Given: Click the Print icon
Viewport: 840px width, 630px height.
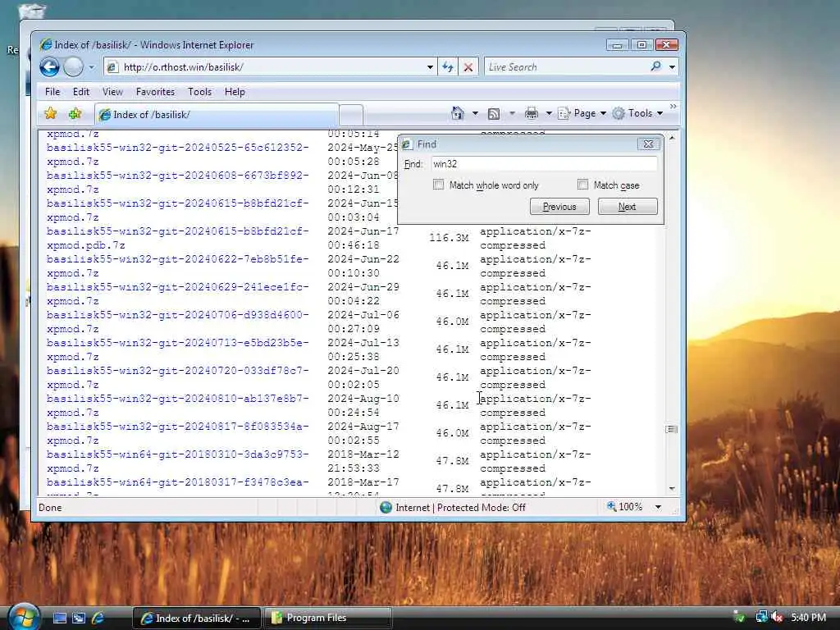Looking at the screenshot, I should 531,113.
